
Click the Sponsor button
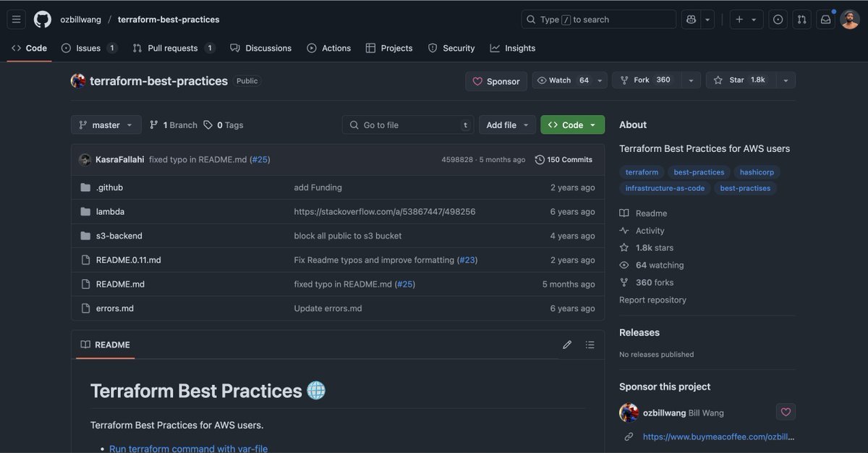tap(496, 81)
